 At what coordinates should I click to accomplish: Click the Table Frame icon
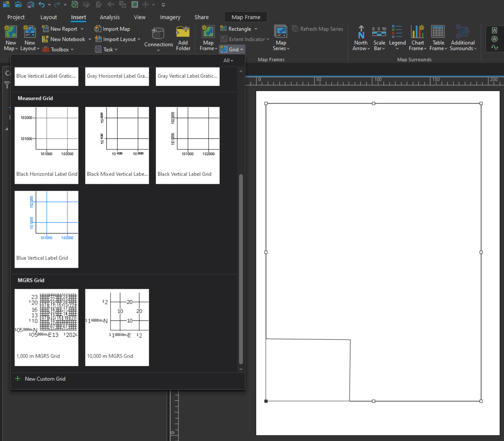438,32
